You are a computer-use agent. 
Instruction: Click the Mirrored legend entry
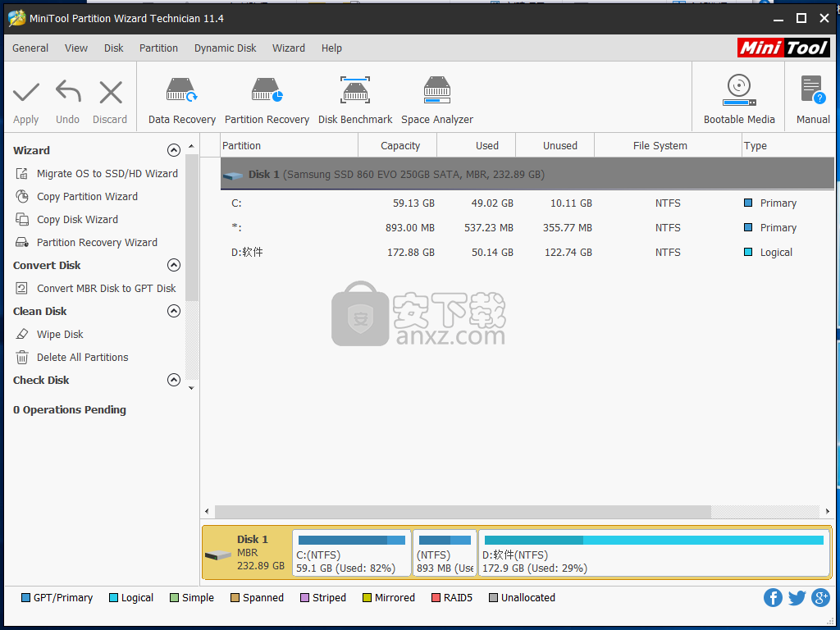tap(389, 598)
